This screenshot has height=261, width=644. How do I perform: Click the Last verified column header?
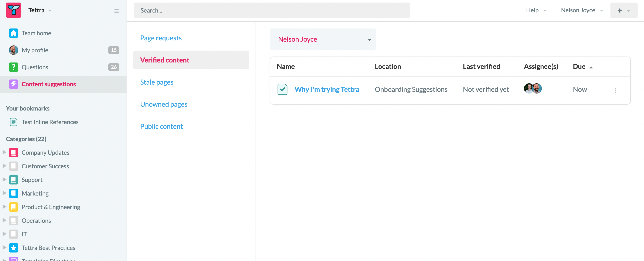tap(481, 66)
